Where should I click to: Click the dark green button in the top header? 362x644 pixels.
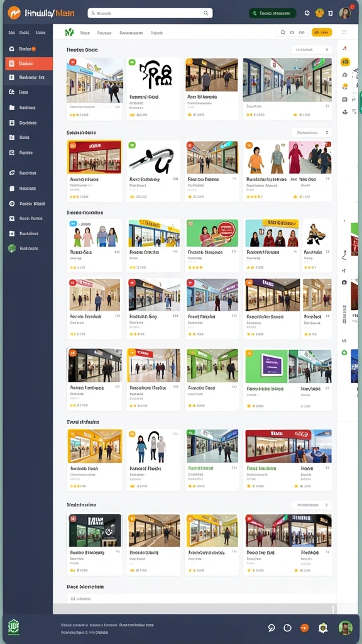(x=273, y=13)
